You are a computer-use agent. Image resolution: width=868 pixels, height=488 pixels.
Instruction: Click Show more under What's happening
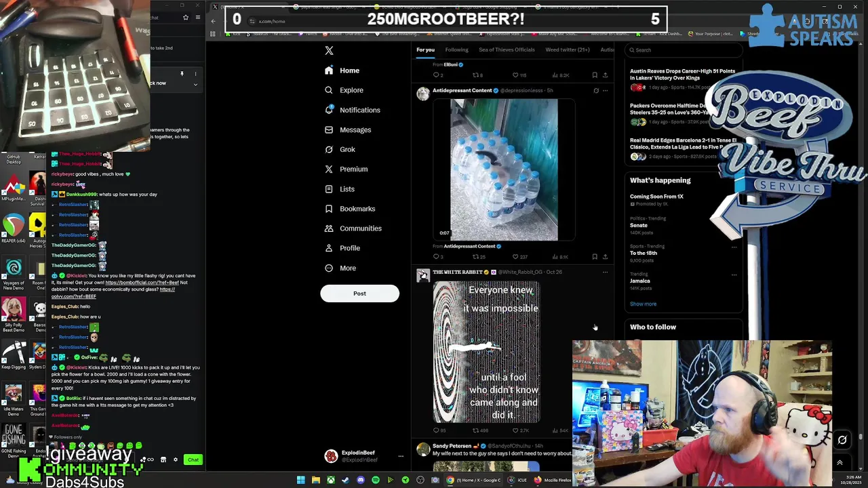(643, 304)
